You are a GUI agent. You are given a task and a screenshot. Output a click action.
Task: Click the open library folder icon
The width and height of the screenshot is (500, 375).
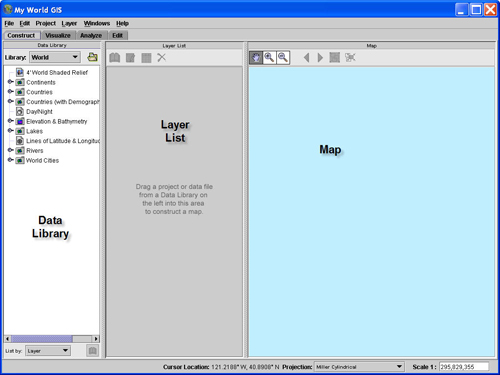click(92, 57)
